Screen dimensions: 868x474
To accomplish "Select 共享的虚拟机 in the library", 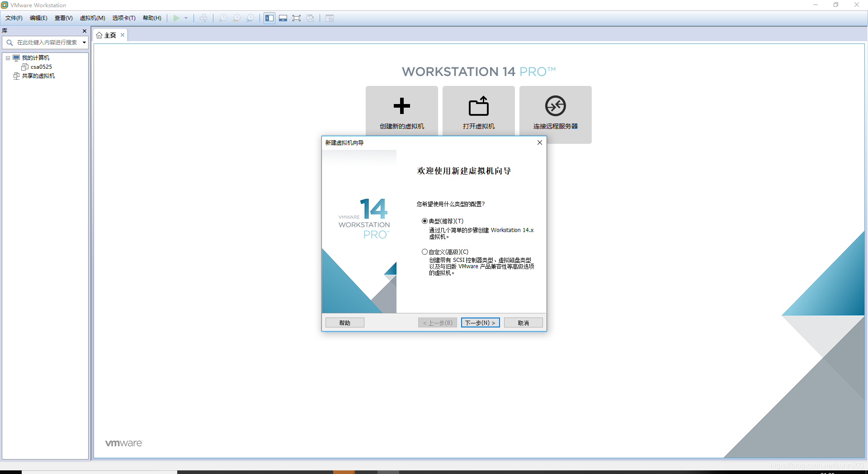I will click(x=38, y=76).
